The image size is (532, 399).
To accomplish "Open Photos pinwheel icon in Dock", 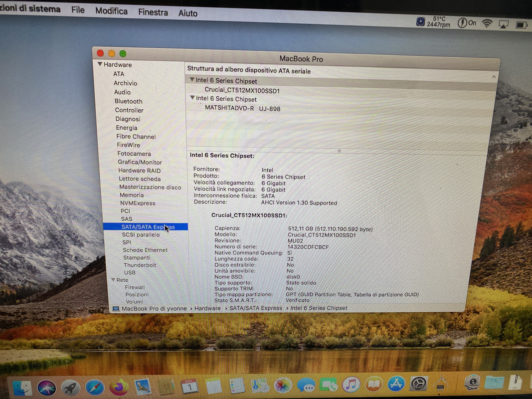I will 283,385.
